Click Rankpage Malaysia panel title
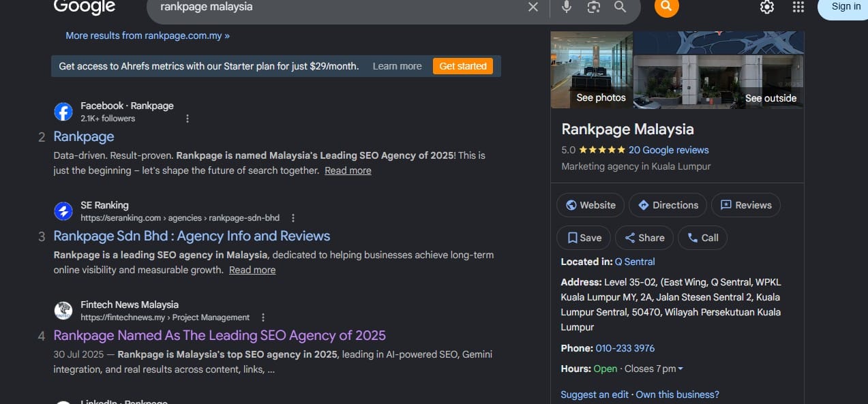This screenshot has height=404, width=868. [x=627, y=129]
